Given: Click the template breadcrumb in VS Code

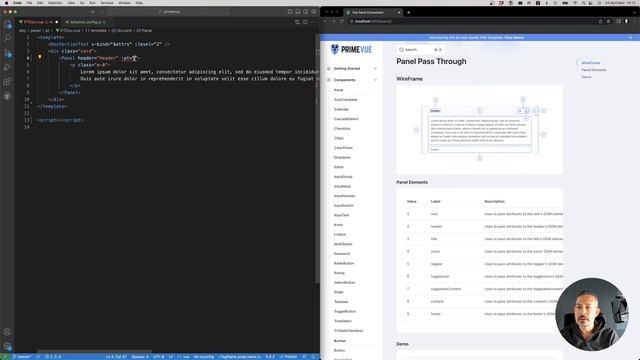Looking at the screenshot, I should (96, 31).
